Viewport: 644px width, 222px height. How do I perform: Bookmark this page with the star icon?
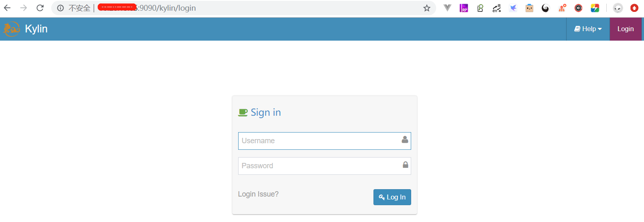tap(427, 8)
